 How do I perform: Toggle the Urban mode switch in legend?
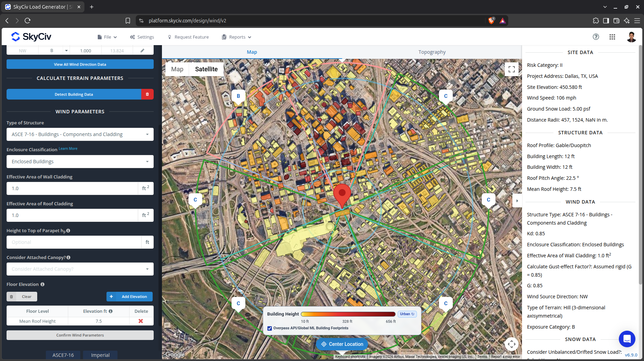(407, 314)
